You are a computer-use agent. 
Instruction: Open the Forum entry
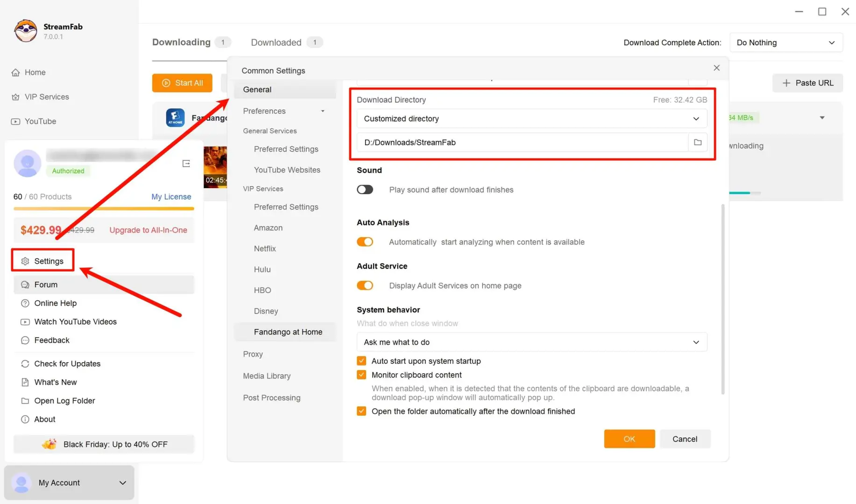(104, 285)
